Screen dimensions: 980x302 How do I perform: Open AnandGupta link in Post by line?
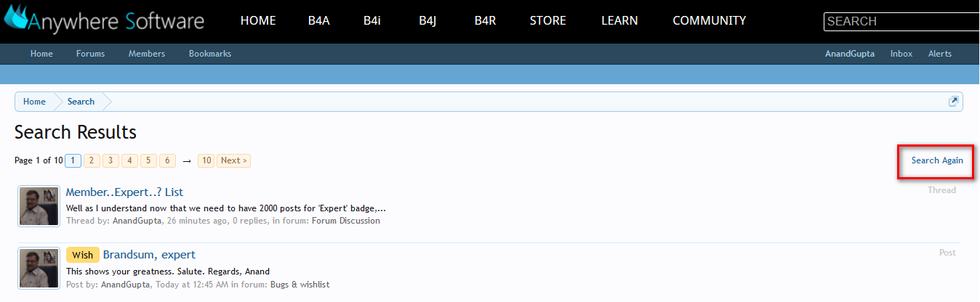[x=126, y=285]
